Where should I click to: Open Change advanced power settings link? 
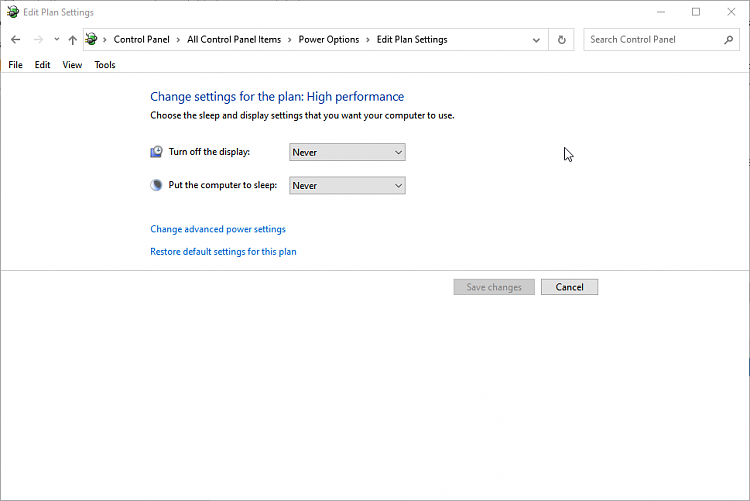point(218,229)
